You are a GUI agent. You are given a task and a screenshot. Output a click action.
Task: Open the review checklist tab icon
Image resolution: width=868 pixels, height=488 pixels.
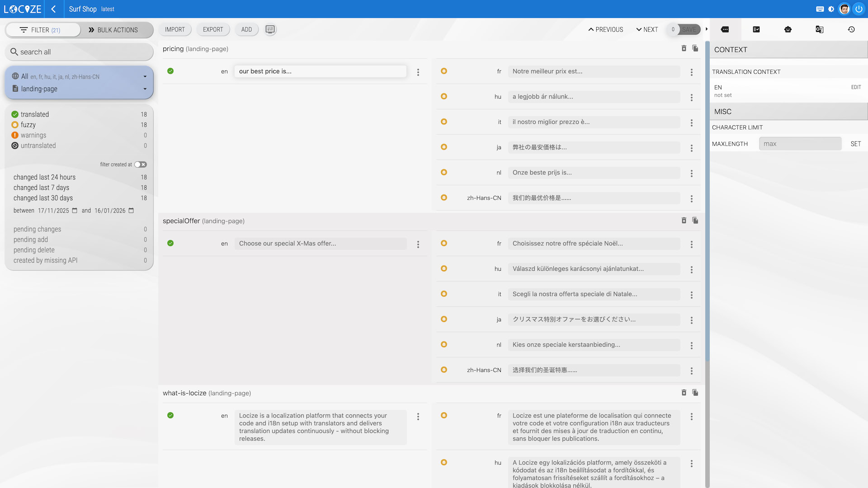pyautogui.click(x=756, y=29)
